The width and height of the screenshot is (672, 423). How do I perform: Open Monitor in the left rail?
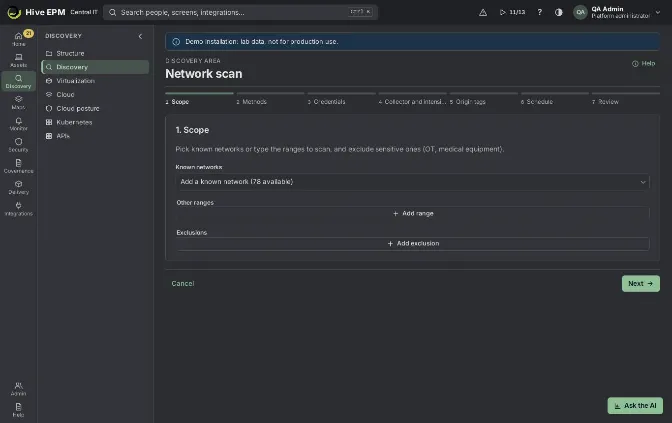click(x=18, y=124)
